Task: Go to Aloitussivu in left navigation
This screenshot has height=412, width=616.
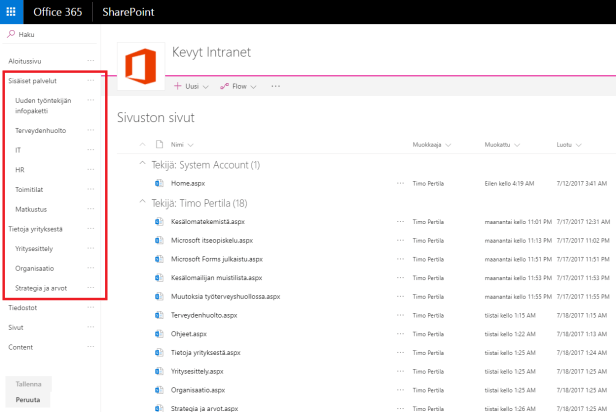Action: tap(25, 61)
